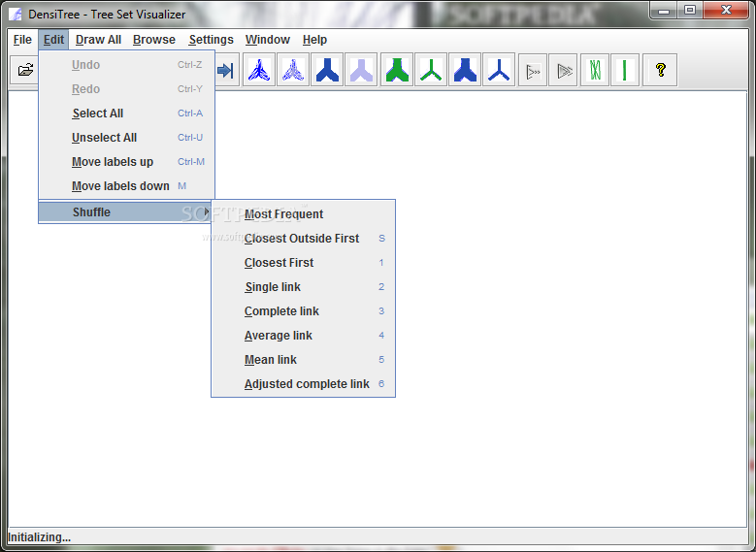
Task: Click the gray dotted triangle tree icon
Action: [x=533, y=71]
